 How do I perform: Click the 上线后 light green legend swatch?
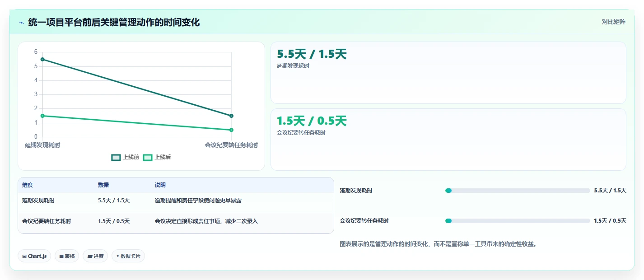point(148,157)
